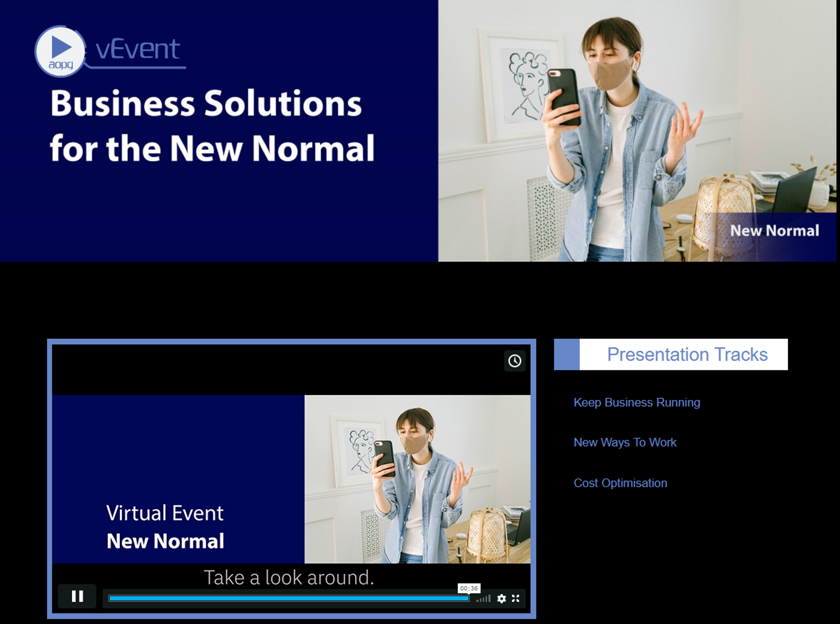Image resolution: width=840 pixels, height=624 pixels.
Task: Click the Virtual Event New Normal video frame
Action: pos(291,479)
